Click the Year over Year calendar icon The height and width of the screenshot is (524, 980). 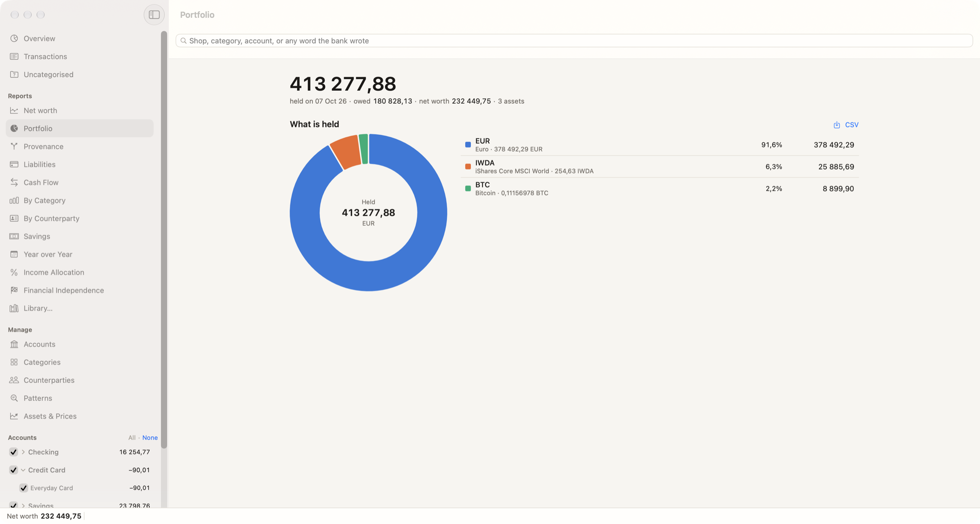(14, 254)
